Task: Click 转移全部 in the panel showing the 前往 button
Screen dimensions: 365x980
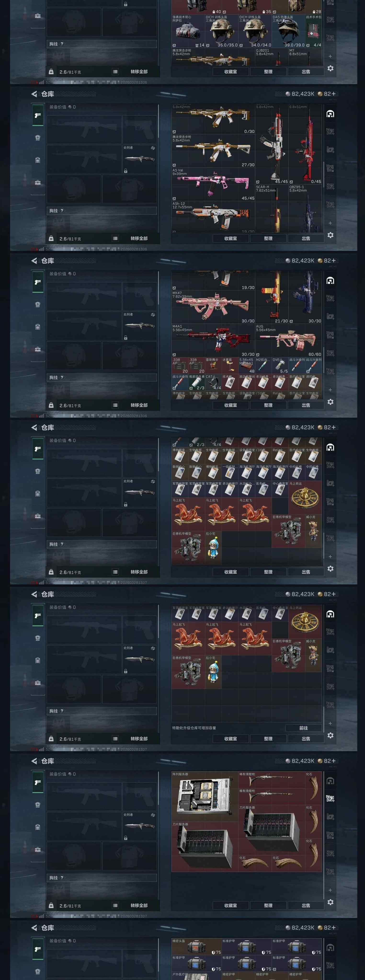Action: pos(139,738)
